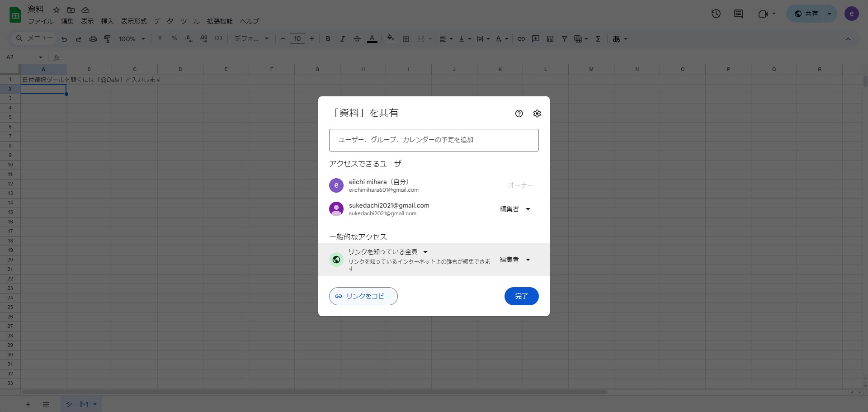Open the データ menu
The height and width of the screenshot is (412, 868).
click(164, 21)
